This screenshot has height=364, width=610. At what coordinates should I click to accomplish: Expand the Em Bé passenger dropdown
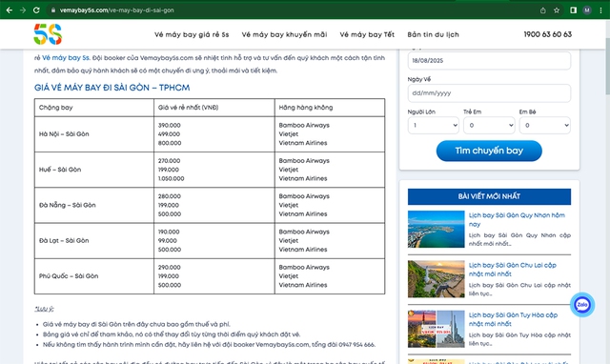[x=545, y=125]
